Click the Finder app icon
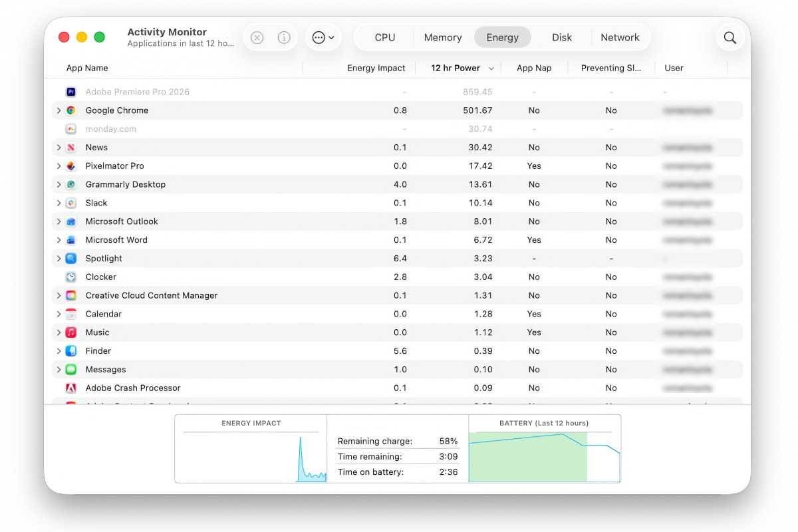 click(71, 351)
